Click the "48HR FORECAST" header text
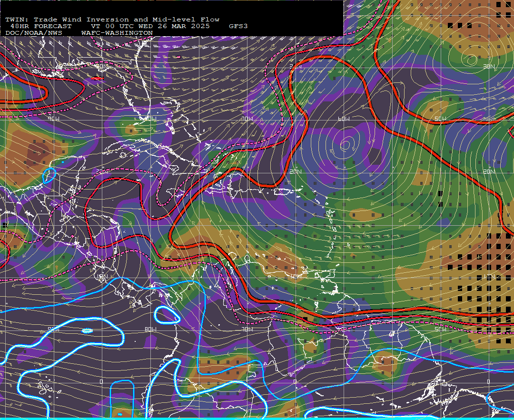The height and width of the screenshot is (420, 514). pyautogui.click(x=41, y=26)
